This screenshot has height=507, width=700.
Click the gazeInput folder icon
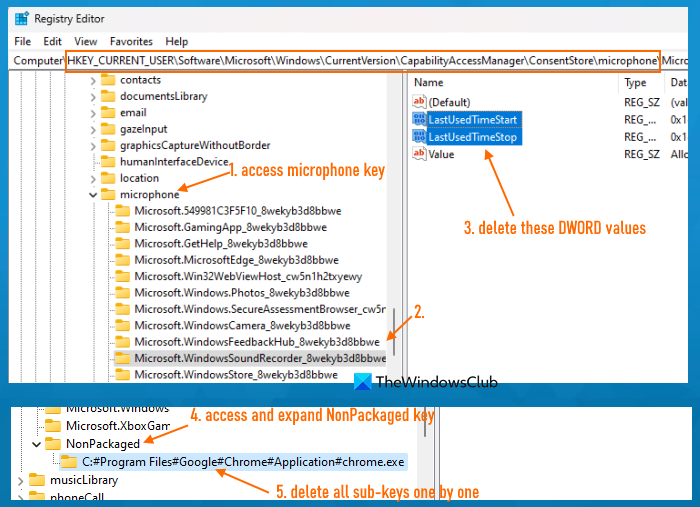(x=108, y=129)
